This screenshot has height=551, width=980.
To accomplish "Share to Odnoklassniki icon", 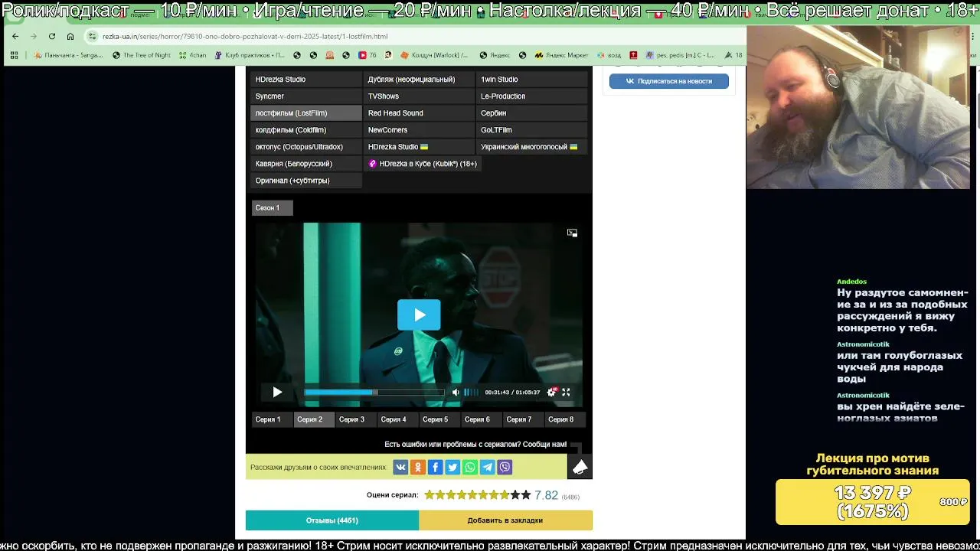I will (x=418, y=468).
